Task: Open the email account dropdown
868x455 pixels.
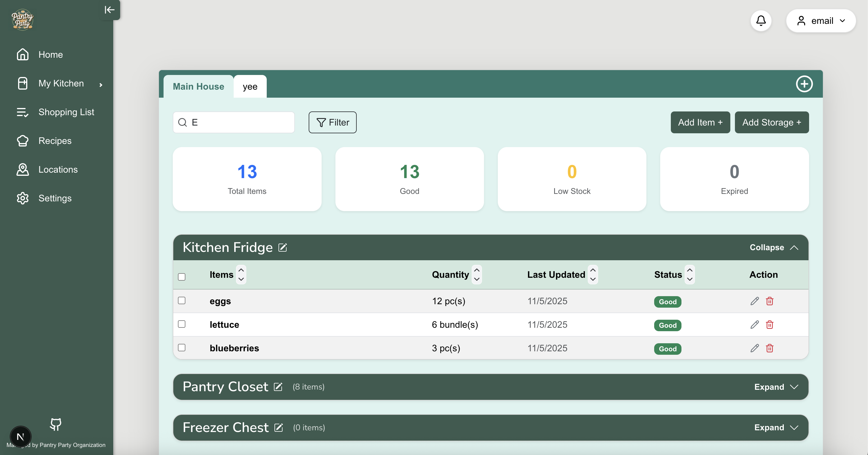Action: point(821,21)
